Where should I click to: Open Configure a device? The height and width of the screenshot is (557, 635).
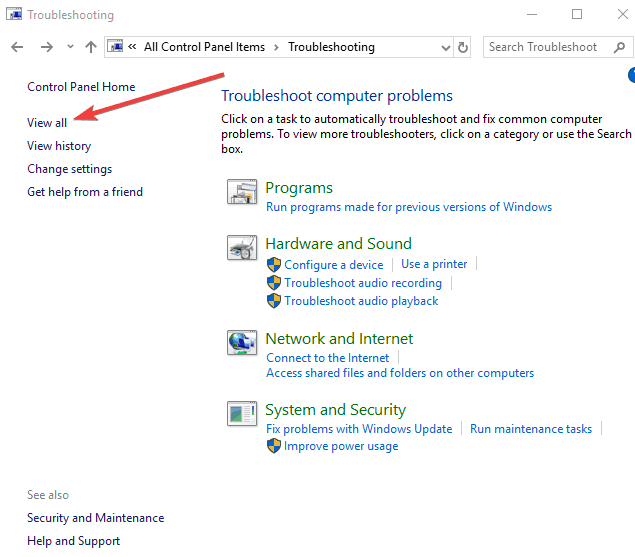tap(334, 265)
